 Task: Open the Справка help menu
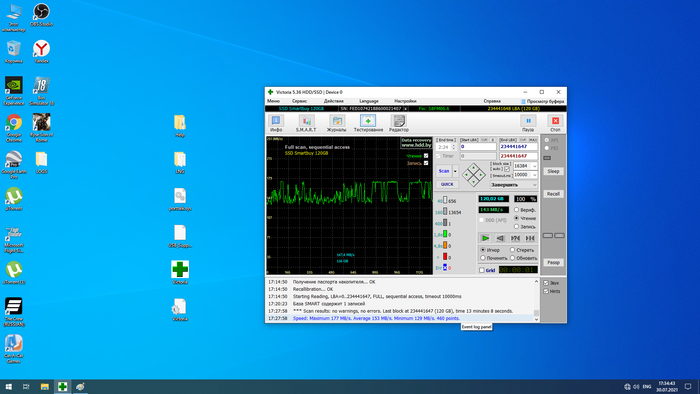click(x=492, y=101)
